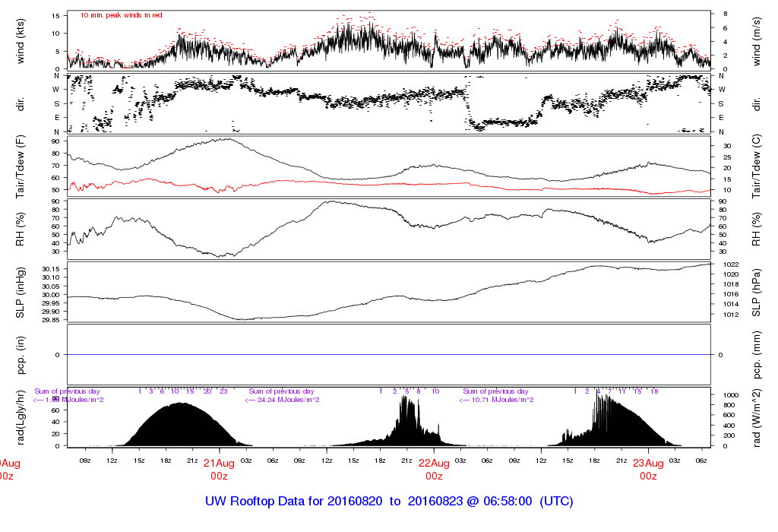The height and width of the screenshot is (532, 778).
Task: Click the 'Tair/Tdew (F)' axis label
Action: 21,166
